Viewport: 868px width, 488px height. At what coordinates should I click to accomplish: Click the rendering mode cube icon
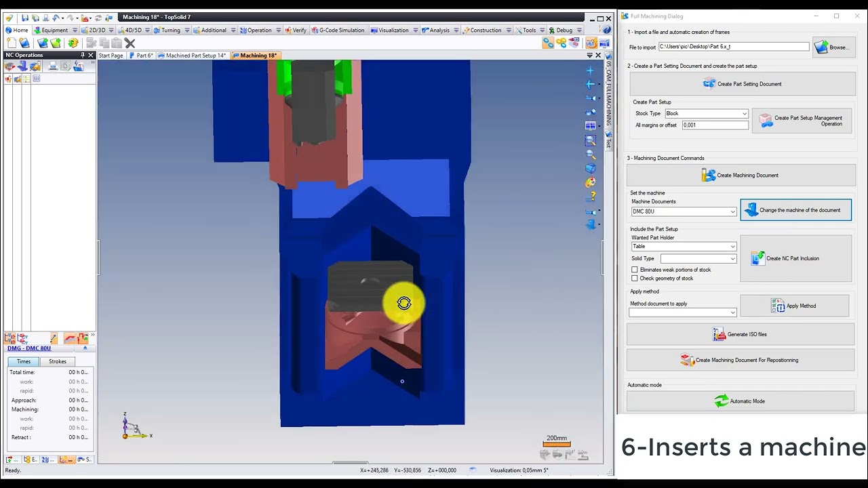(591, 169)
